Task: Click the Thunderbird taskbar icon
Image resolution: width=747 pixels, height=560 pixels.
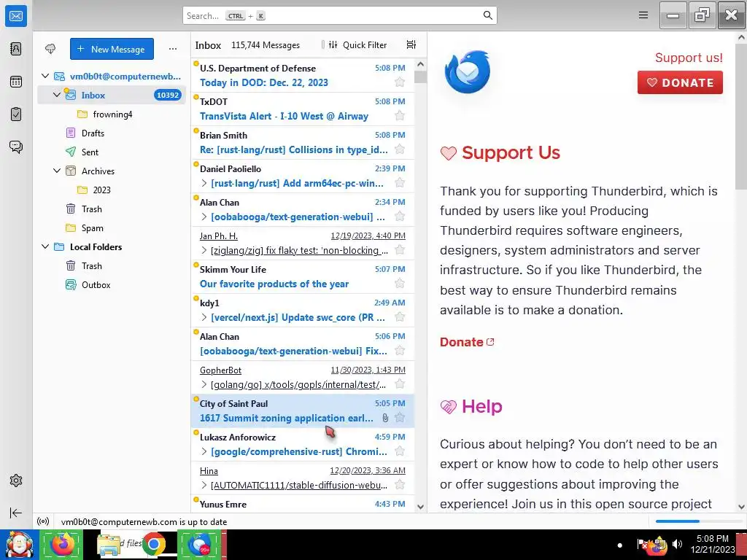Action: coord(199,545)
